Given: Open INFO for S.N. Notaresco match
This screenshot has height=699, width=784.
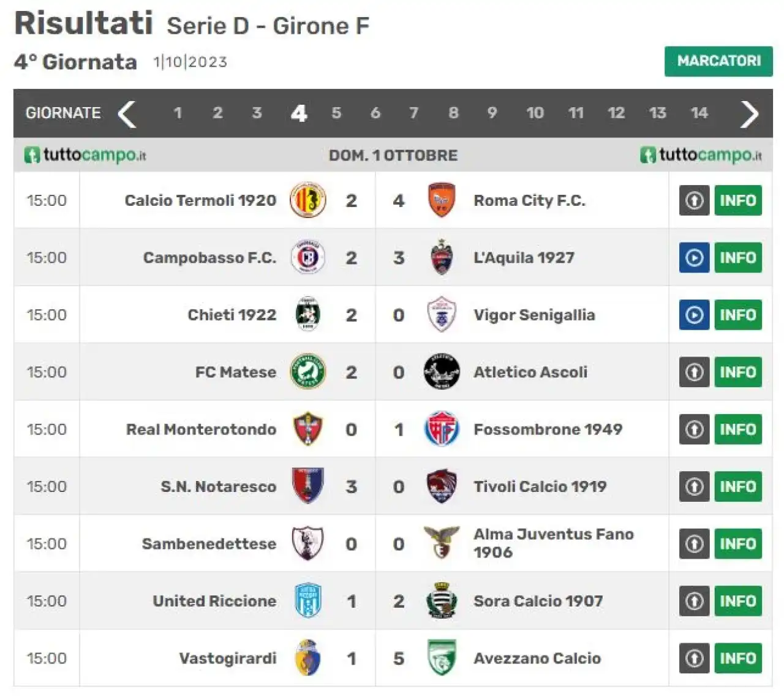Looking at the screenshot, I should [738, 486].
